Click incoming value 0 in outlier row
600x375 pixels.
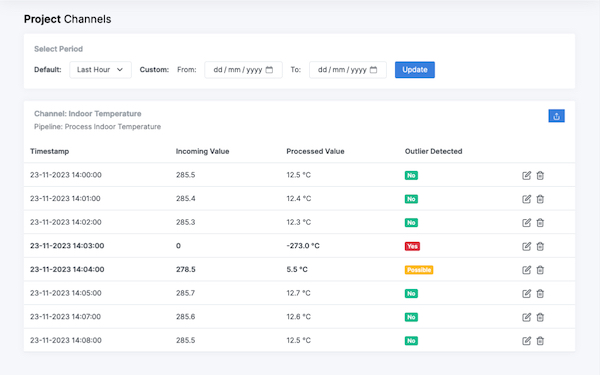pos(178,246)
